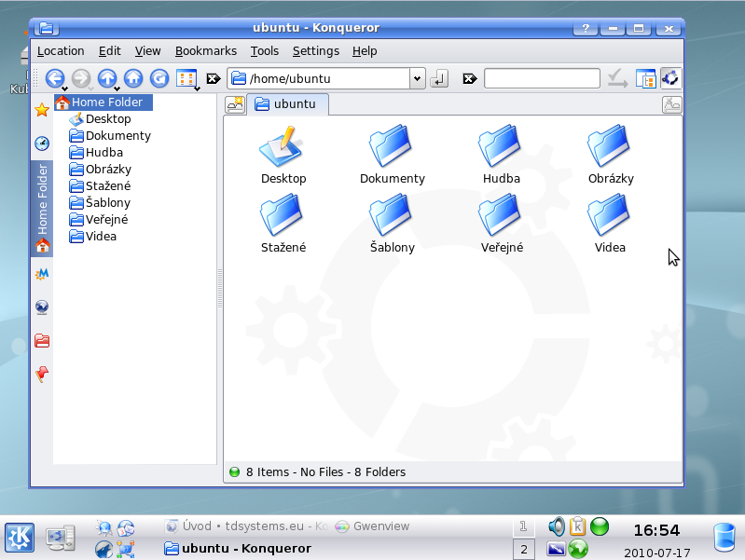Switch to Úvod tdsystems.eu taskbar entry
Image resolution: width=745 pixels, height=560 pixels.
246,526
